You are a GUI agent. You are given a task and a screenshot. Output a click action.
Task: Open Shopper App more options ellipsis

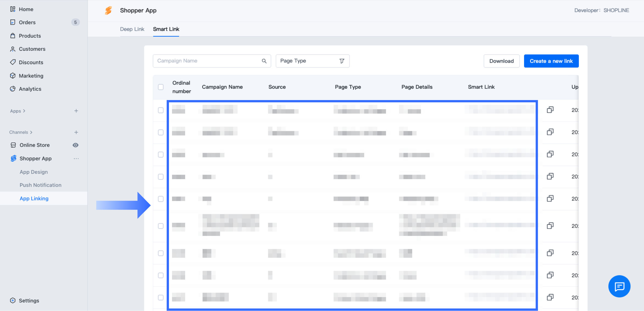point(76,158)
